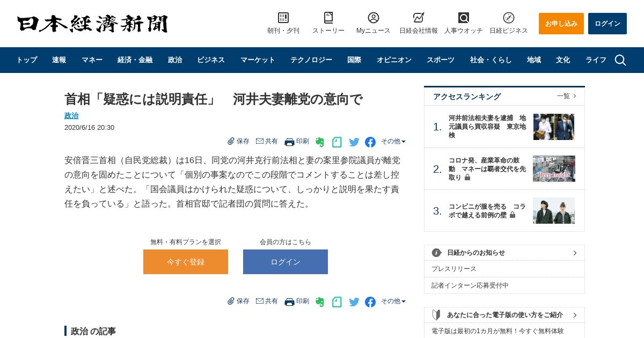Click the 日本経済新聞 logo

coord(92,24)
